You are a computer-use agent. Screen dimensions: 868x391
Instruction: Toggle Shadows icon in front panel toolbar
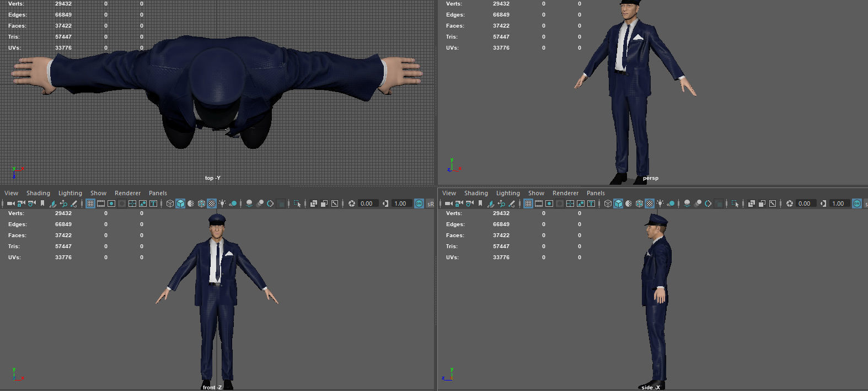point(233,203)
